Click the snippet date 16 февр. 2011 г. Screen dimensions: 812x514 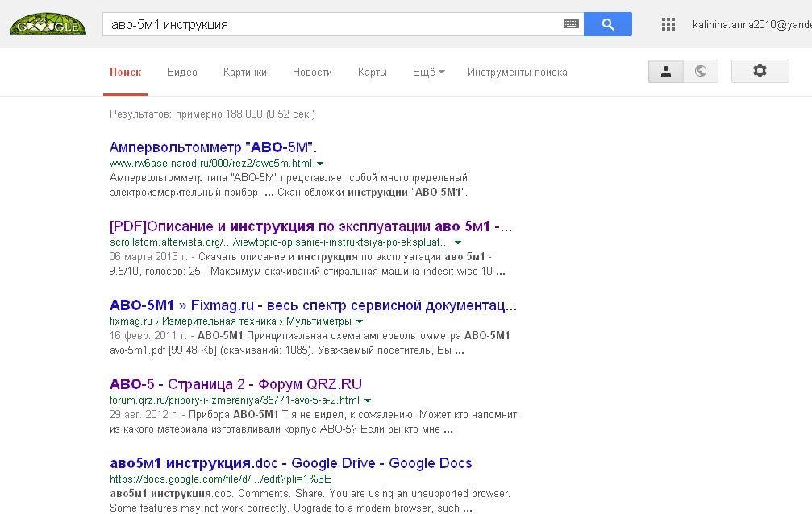(148, 335)
